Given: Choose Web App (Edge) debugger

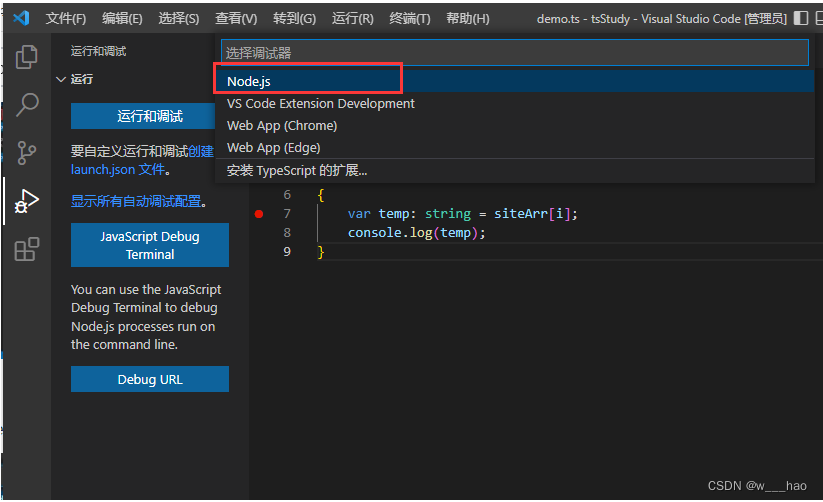Looking at the screenshot, I should click(514, 148).
